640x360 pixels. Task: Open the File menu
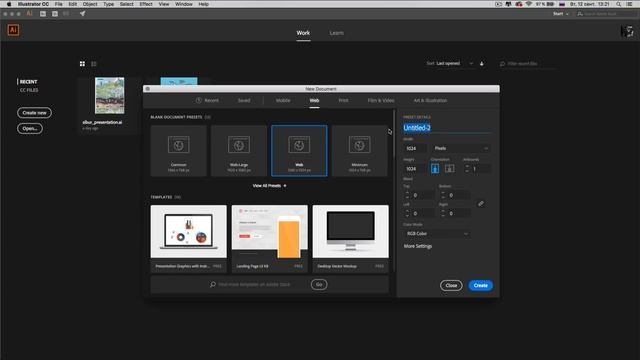coord(59,4)
